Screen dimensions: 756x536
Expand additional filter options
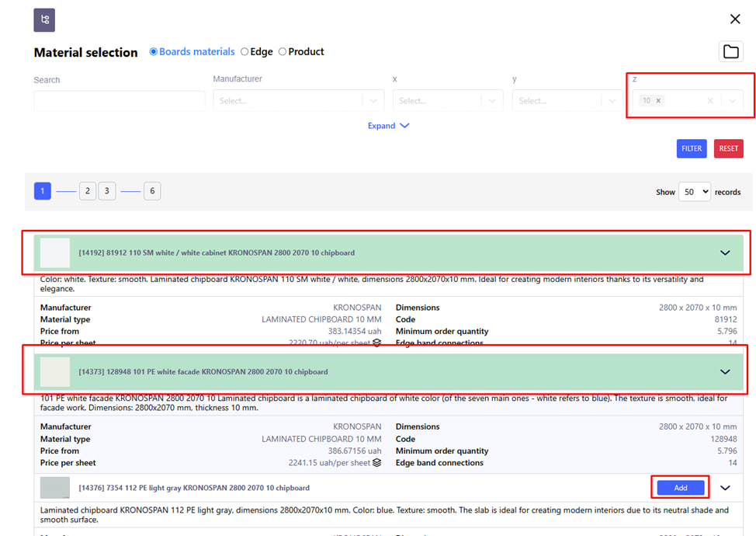388,126
